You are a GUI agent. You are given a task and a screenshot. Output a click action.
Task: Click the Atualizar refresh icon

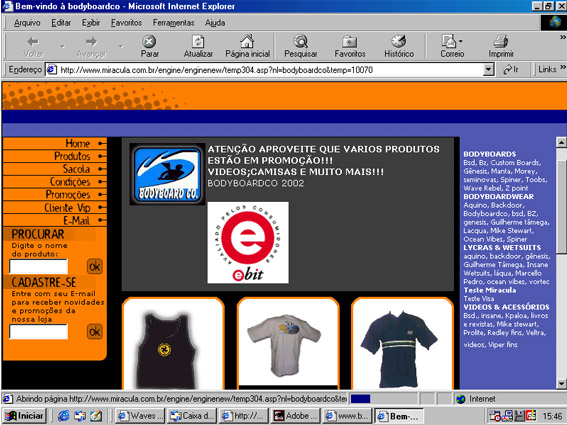click(198, 42)
